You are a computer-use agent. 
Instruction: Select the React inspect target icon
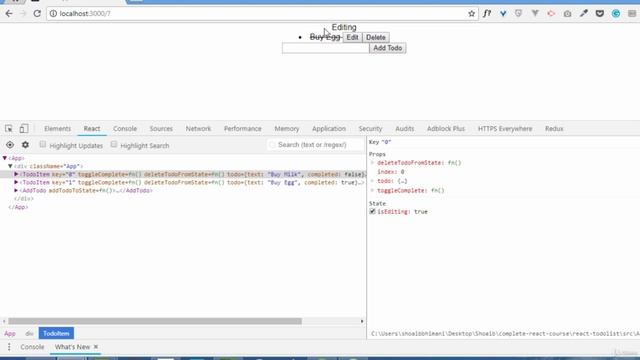(x=10, y=145)
